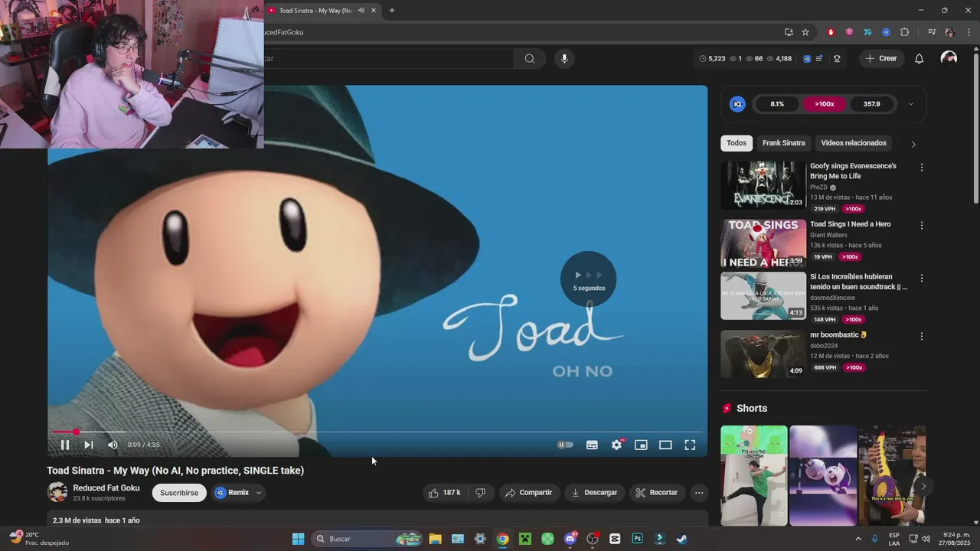
Task: Click the taskbar Buscar search box
Action: pos(368,539)
